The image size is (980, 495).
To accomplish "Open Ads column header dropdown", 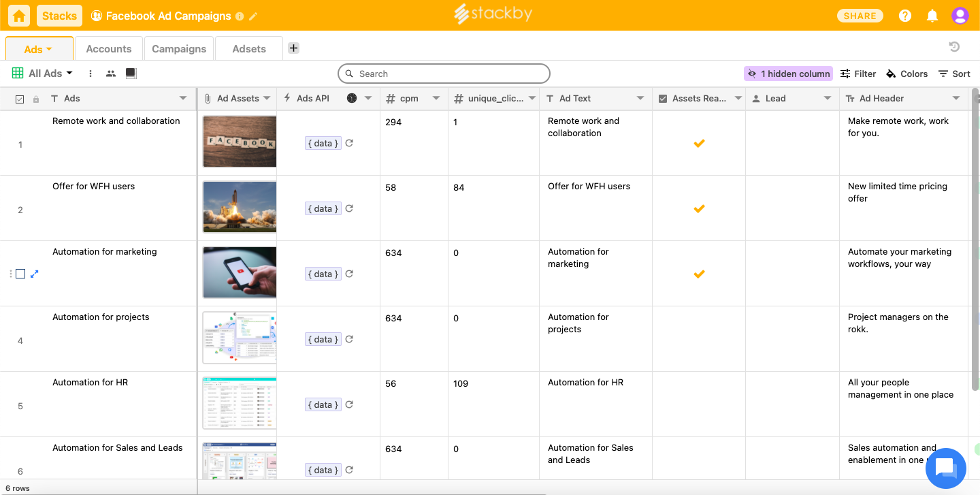I will click(x=183, y=99).
